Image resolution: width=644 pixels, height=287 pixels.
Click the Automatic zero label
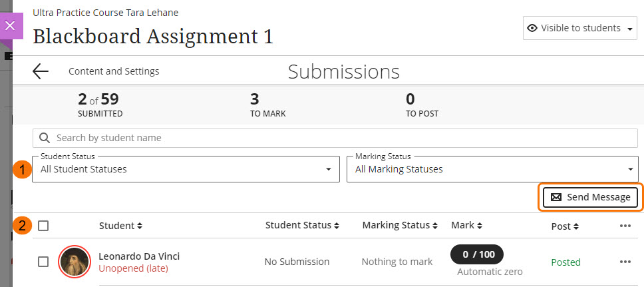coord(490,272)
